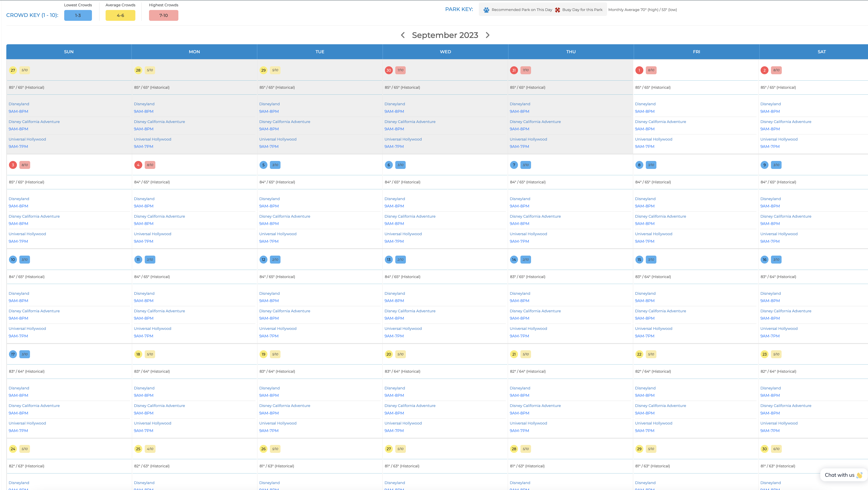Click the 4/10 crowd badge on September 25
868x490 pixels.
tap(150, 449)
